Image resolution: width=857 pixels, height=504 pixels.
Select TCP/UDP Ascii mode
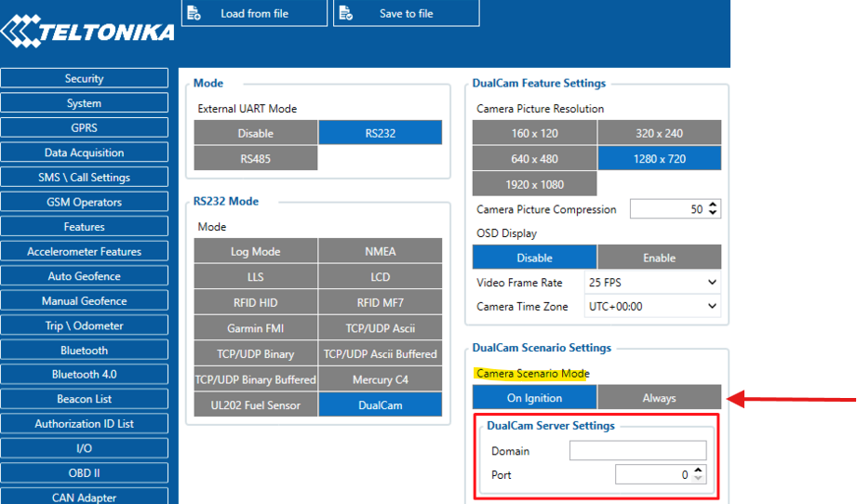point(381,328)
